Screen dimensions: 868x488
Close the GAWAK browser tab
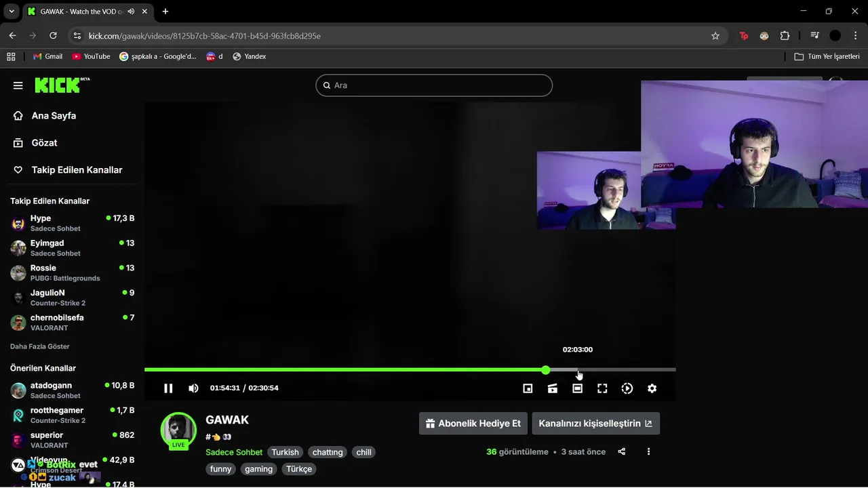click(x=146, y=12)
